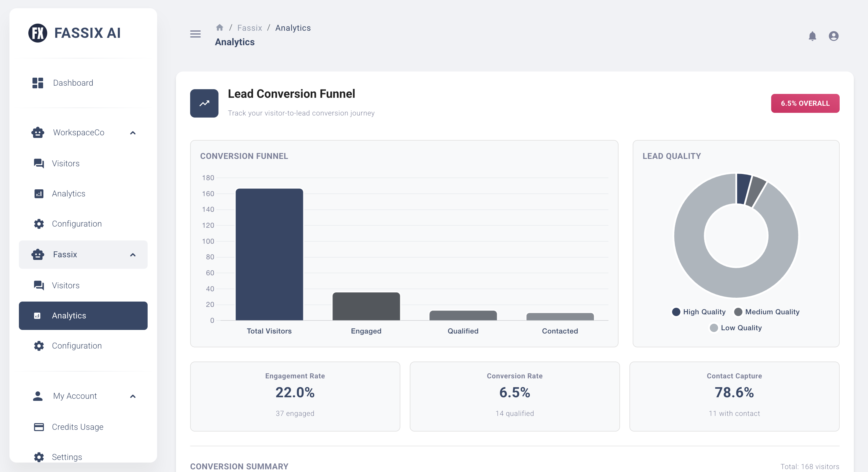Screen dimensions: 868x472
Task: Click the hamburger menu icon
Action: [x=195, y=34]
